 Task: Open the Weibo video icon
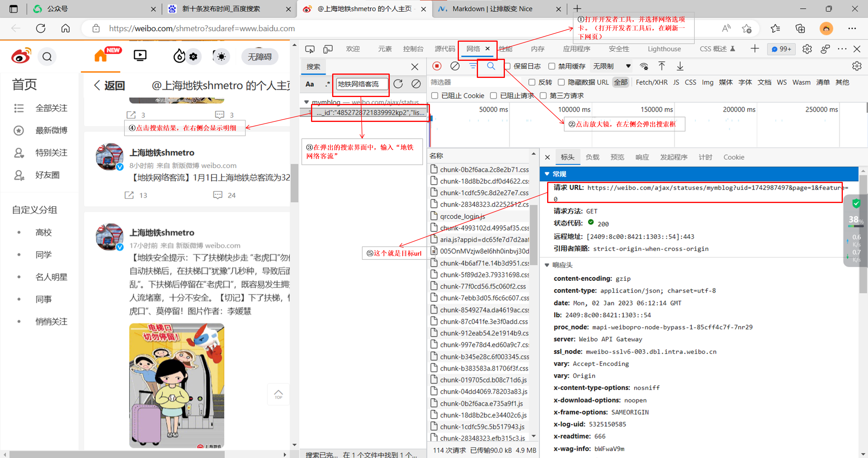140,56
